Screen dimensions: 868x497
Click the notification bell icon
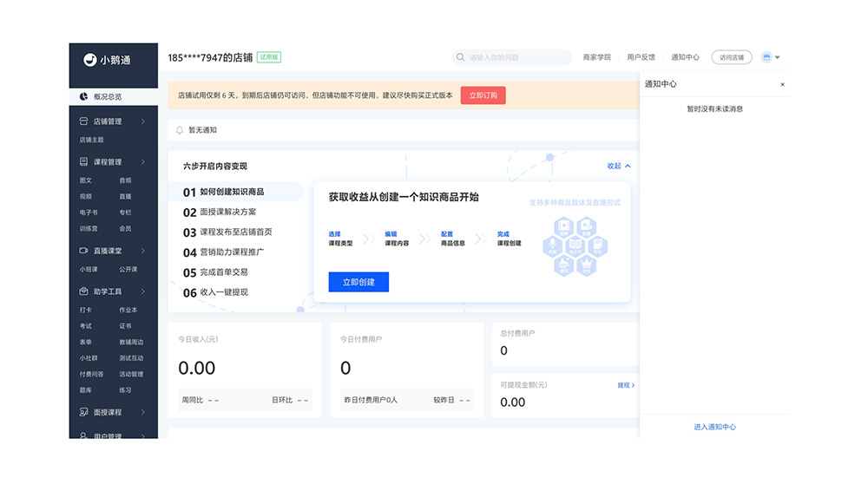[180, 130]
